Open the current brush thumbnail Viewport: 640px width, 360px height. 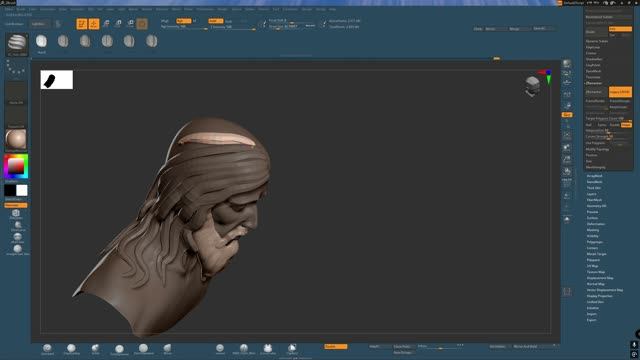click(17, 44)
